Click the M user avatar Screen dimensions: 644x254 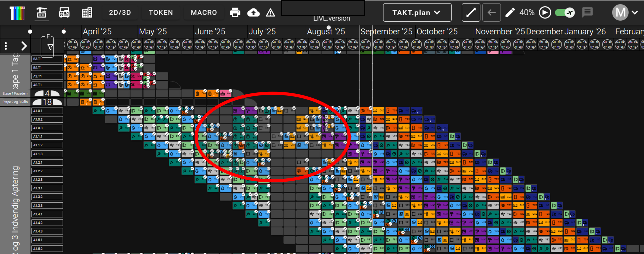pos(620,12)
